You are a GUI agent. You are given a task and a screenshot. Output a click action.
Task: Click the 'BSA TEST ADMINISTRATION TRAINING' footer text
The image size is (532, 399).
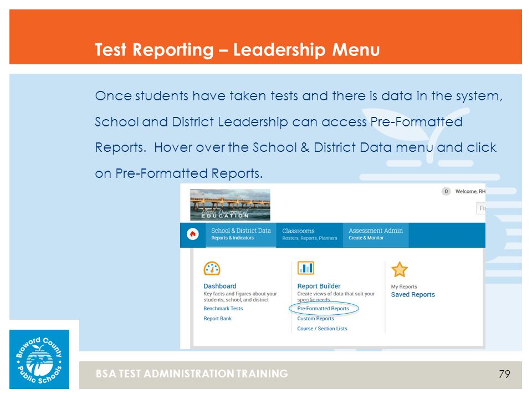pyautogui.click(x=192, y=374)
